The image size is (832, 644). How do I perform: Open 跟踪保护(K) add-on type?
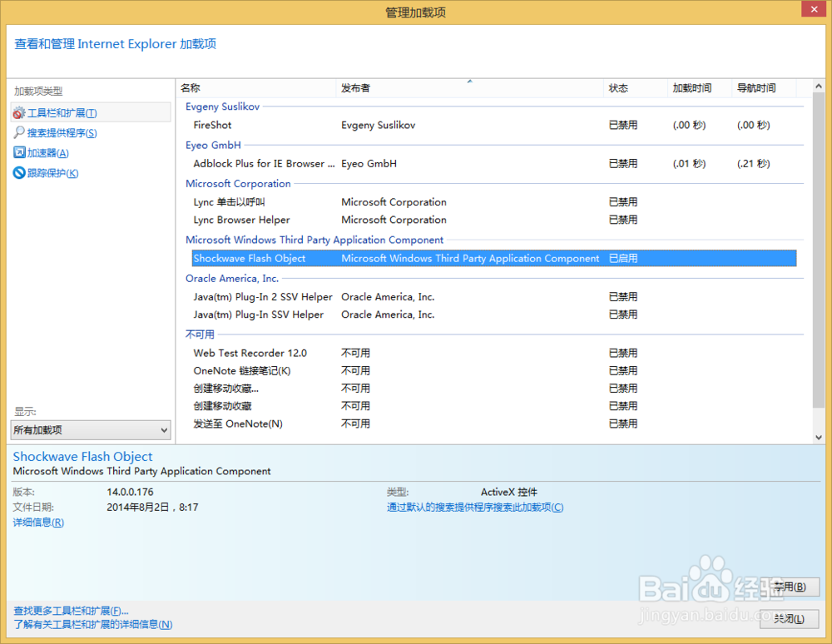[53, 173]
